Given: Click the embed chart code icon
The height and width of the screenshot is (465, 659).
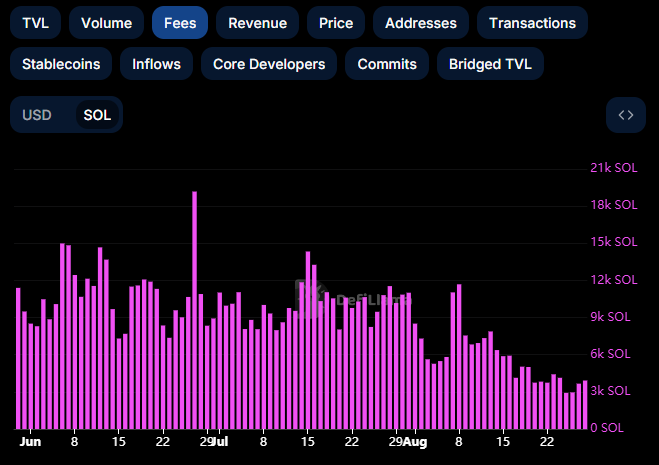Looking at the screenshot, I should (625, 115).
